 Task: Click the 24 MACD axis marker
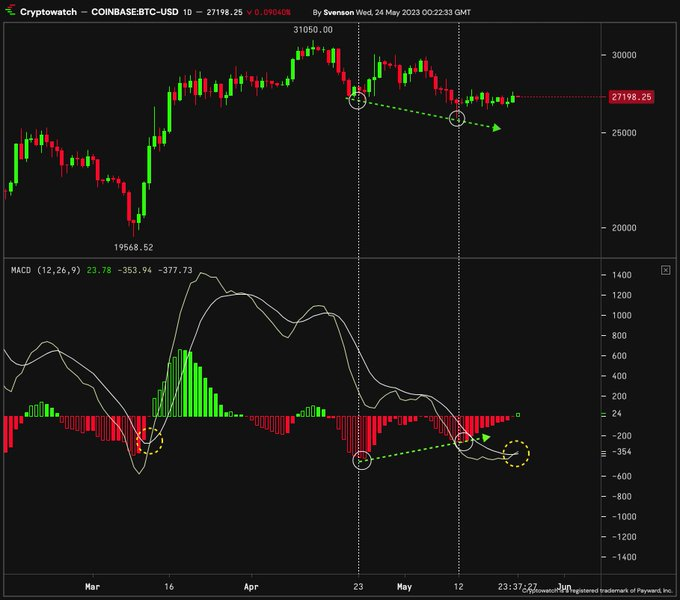[616, 414]
